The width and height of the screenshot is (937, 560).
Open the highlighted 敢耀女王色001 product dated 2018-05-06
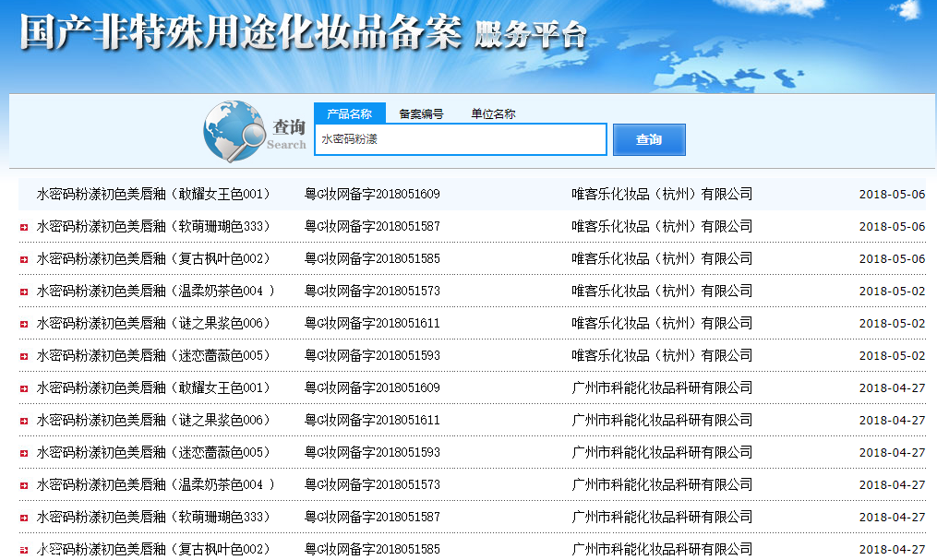pyautogui.click(x=153, y=195)
